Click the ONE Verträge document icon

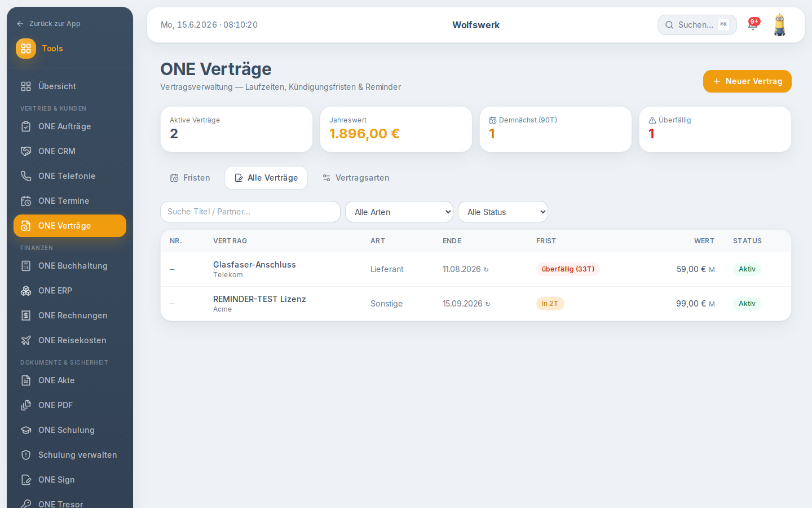[26, 226]
